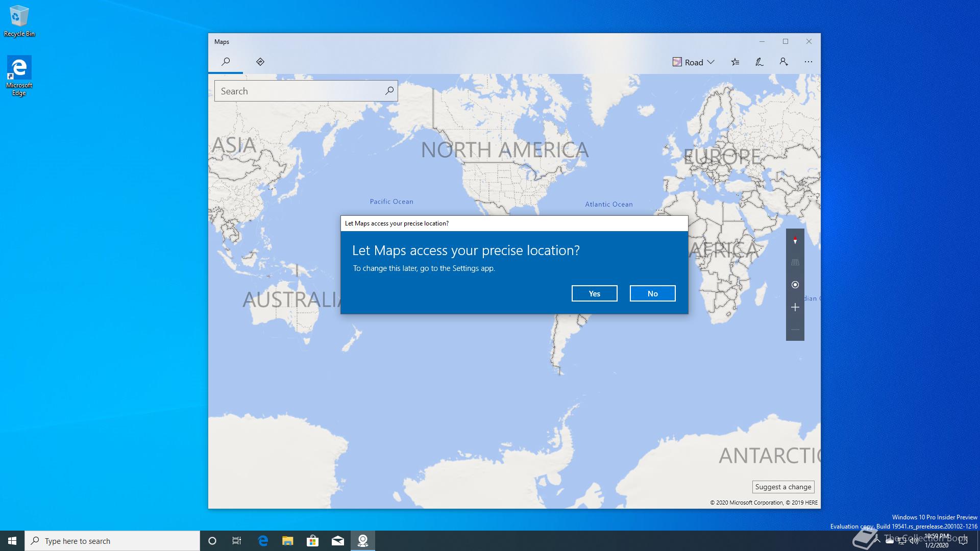Open the account sign-in person icon
980x551 pixels.
(784, 62)
